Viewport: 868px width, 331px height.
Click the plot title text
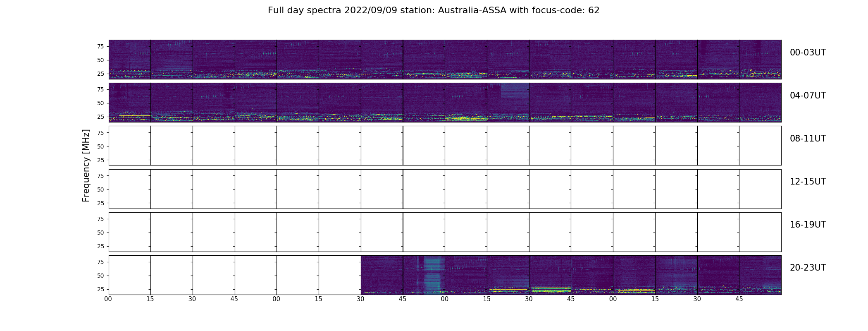434,10
